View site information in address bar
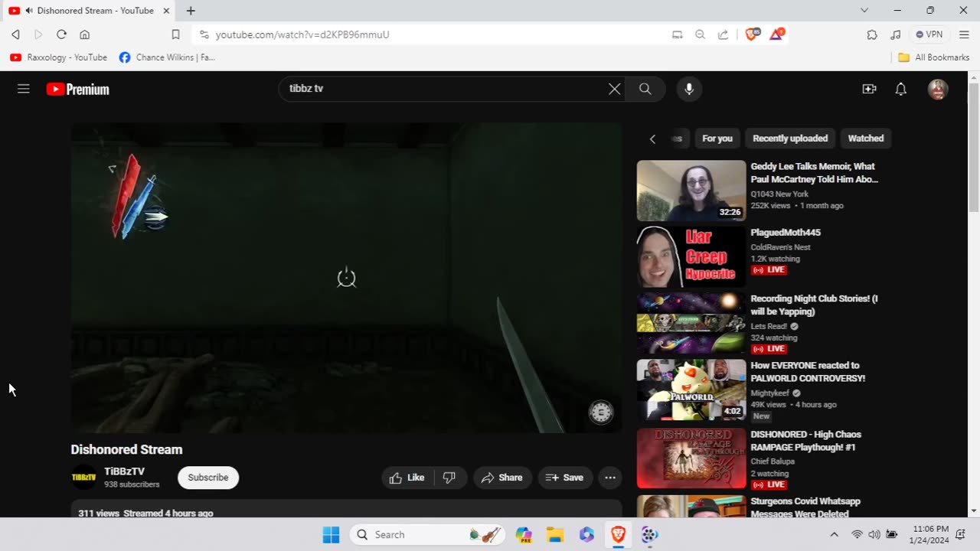The height and width of the screenshot is (551, 980). 204,34
